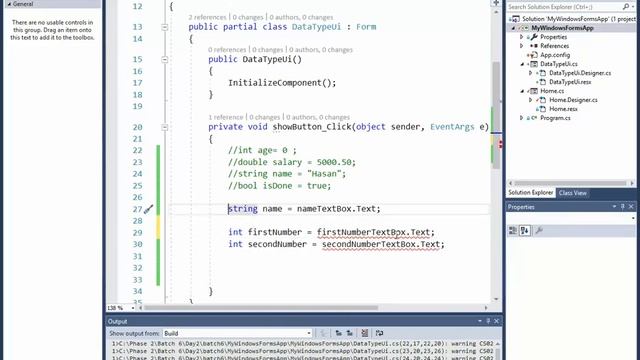Click 'secondNumberTextBox.Text' on line 30
Screen dimensions: 640x360
point(380,244)
